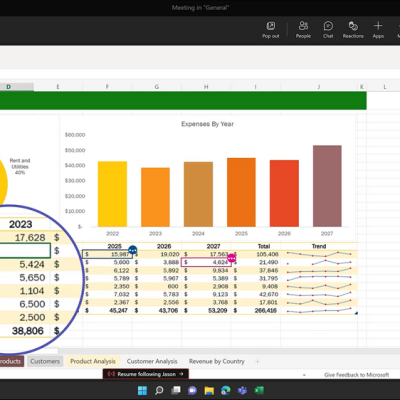Click the yellow 2022 chart bar

[x=112, y=194]
